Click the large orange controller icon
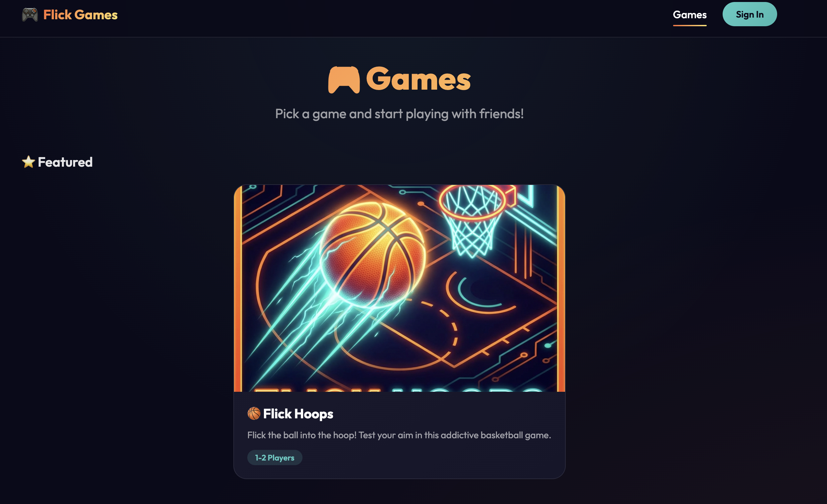The height and width of the screenshot is (504, 827). coord(344,80)
